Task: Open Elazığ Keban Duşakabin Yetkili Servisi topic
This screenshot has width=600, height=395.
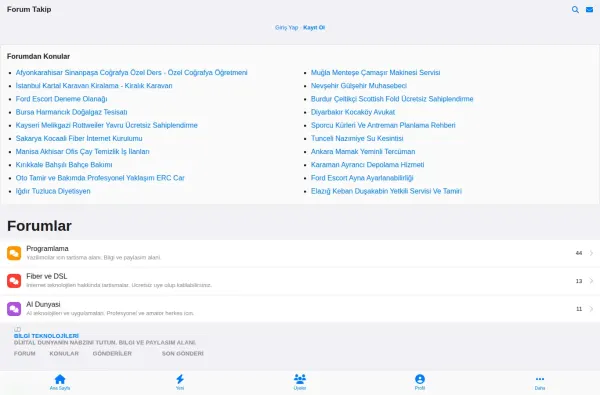Action: click(x=386, y=191)
